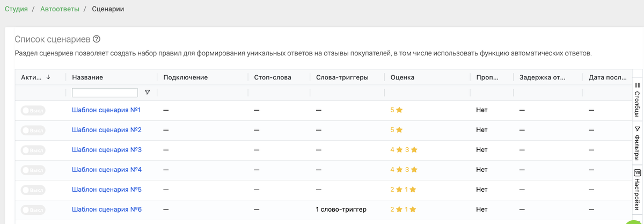Click the 2★ 1★ rating of Шаблон сценария №5
The image size is (644, 224).
[404, 190]
